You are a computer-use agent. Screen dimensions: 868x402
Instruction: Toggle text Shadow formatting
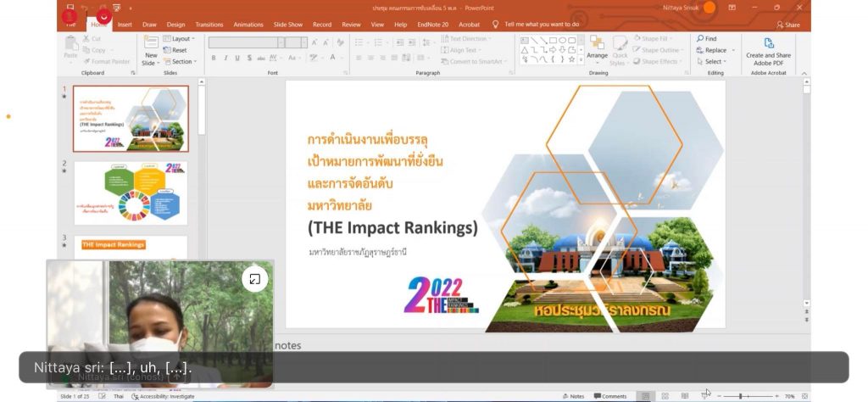pyautogui.click(x=249, y=58)
